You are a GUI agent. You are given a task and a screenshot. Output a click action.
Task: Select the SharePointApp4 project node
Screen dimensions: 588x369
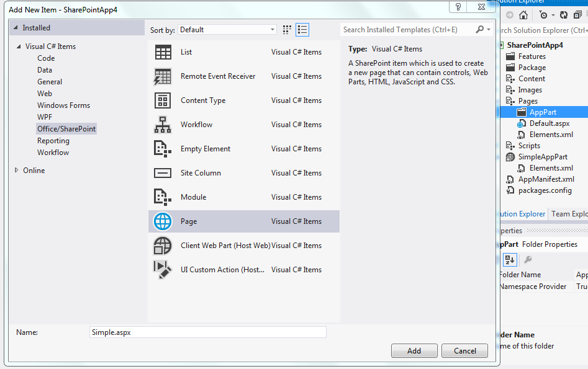click(x=535, y=45)
